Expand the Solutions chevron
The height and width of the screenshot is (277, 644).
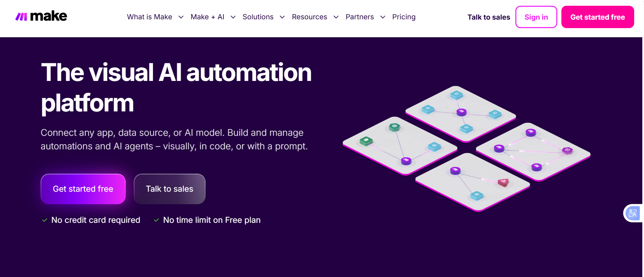tap(282, 17)
